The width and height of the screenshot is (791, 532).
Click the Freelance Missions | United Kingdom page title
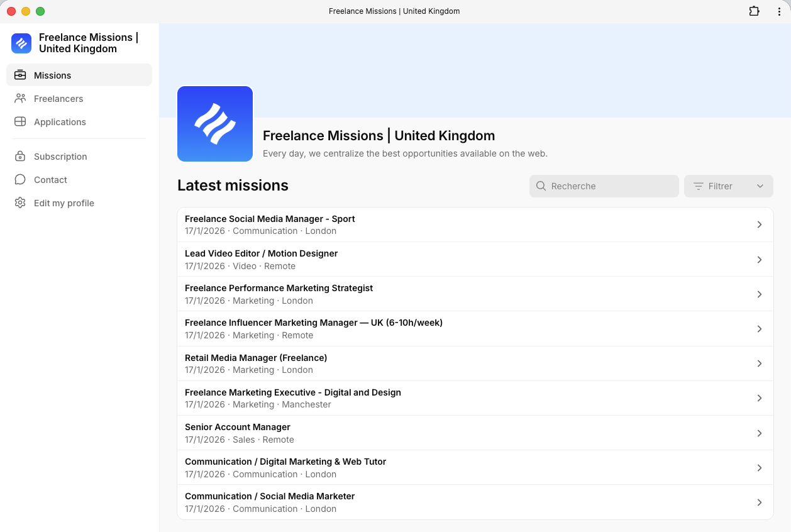click(379, 136)
